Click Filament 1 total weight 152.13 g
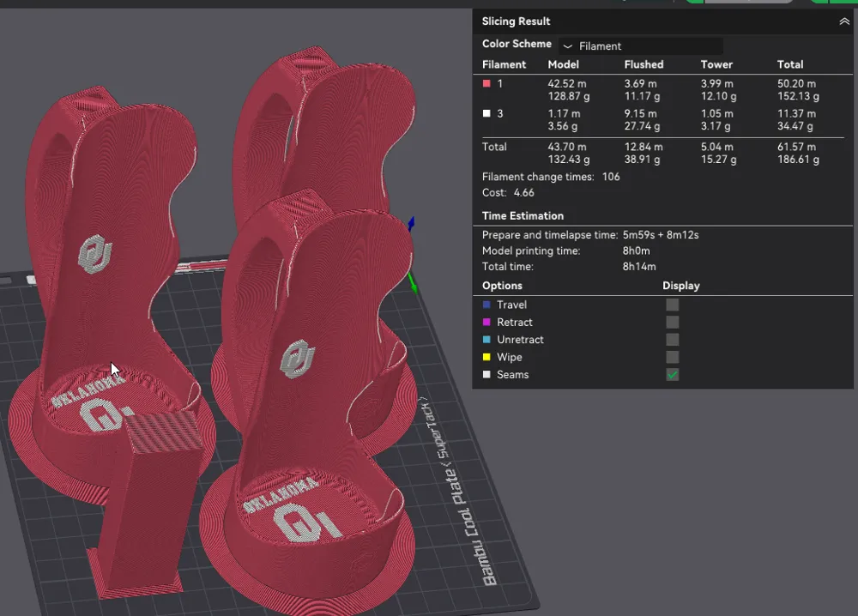This screenshot has width=858, height=616. (x=798, y=96)
